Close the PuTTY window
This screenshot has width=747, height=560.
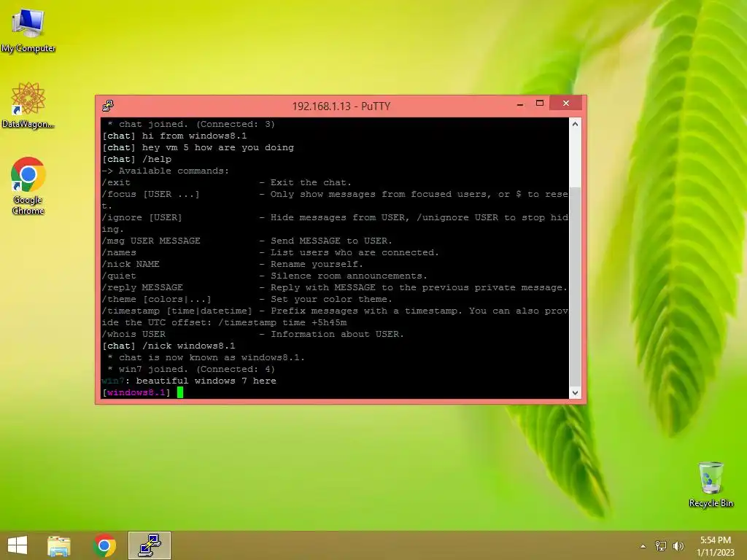coord(565,103)
